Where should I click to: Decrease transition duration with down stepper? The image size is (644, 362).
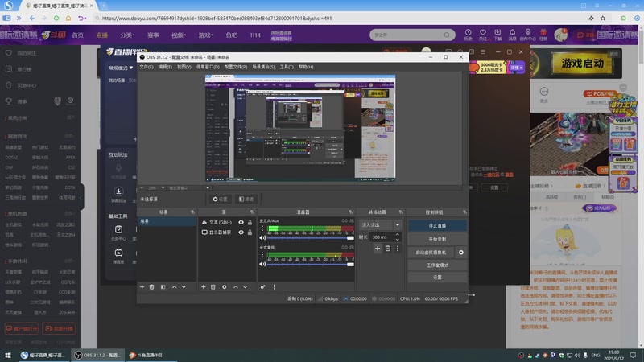click(397, 239)
